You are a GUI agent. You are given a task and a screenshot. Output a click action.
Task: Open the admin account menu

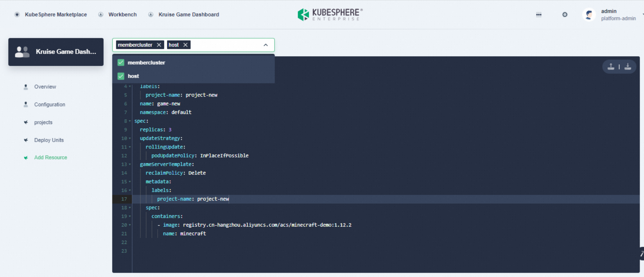(618, 15)
